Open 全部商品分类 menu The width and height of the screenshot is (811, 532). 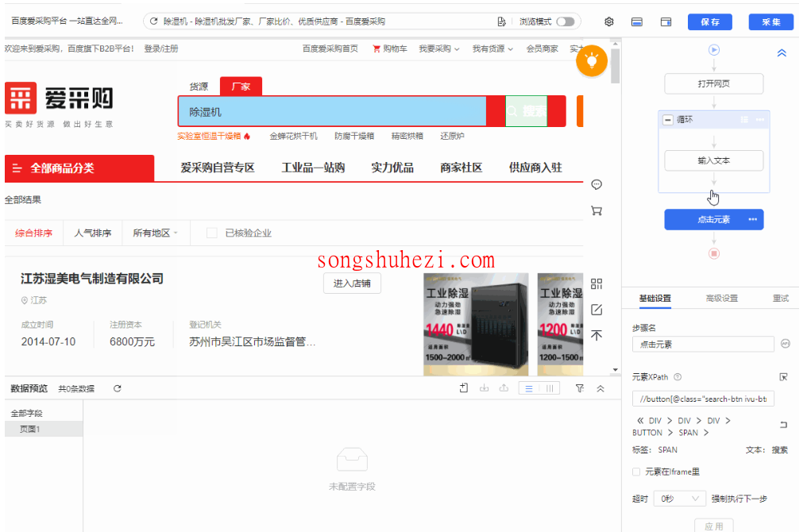tap(79, 168)
